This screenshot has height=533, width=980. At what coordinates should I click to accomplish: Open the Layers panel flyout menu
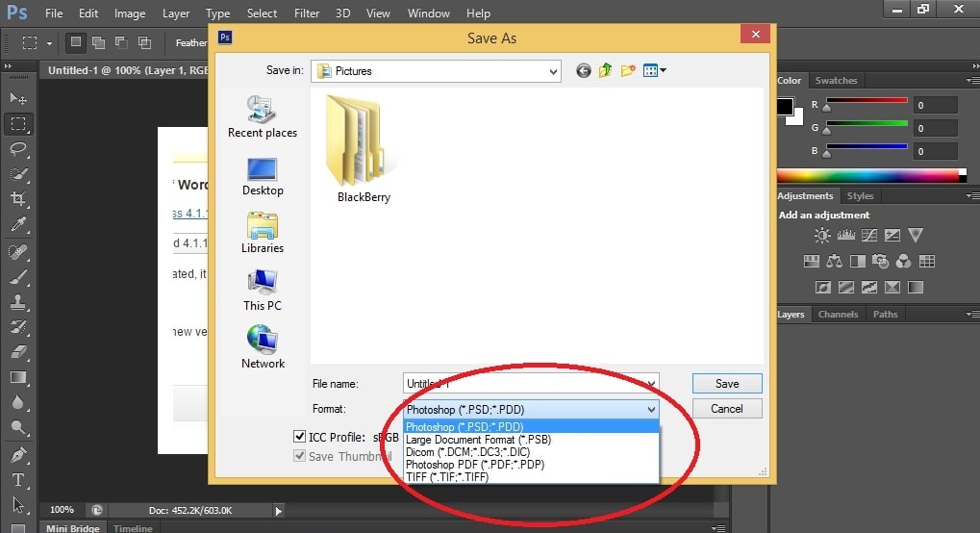click(x=972, y=314)
